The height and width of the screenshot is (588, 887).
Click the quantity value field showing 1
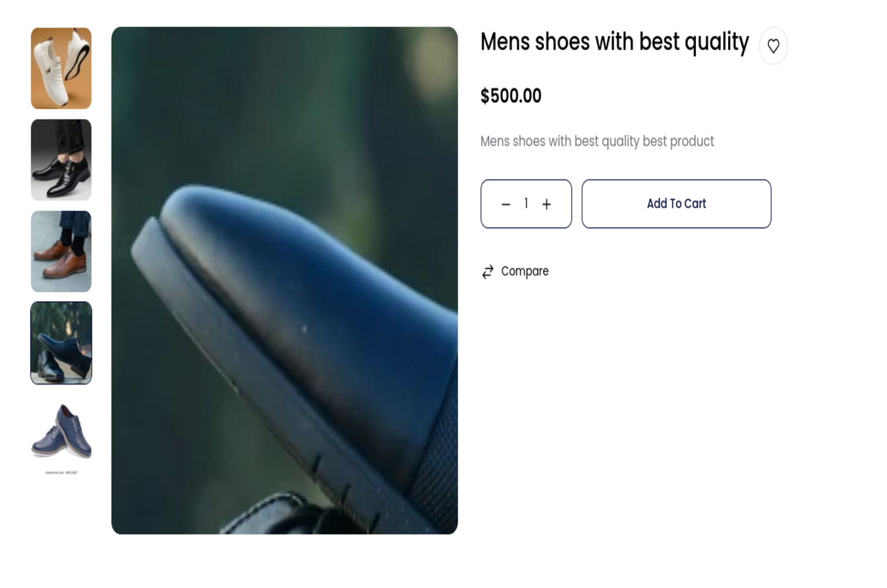click(526, 203)
